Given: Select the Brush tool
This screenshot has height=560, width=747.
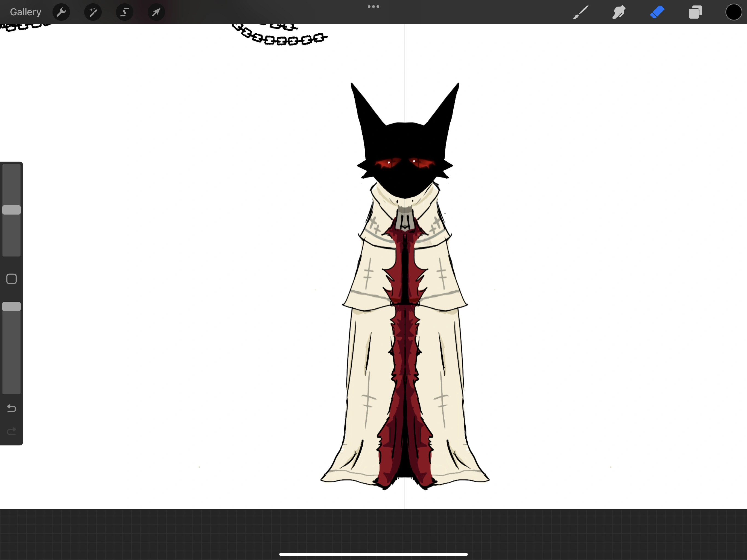Looking at the screenshot, I should [581, 13].
